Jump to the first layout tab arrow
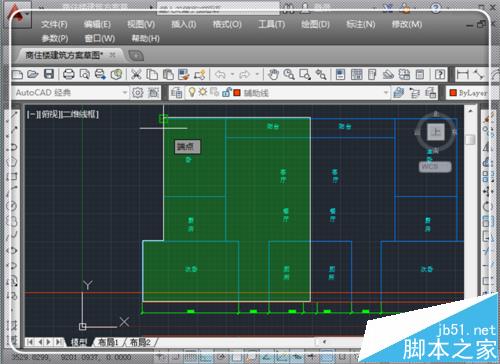The image size is (500, 364). tap(30, 342)
